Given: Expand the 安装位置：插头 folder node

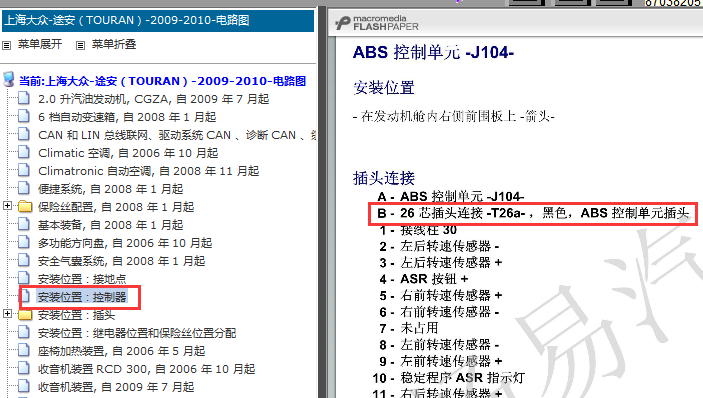Looking at the screenshot, I should 7,314.
